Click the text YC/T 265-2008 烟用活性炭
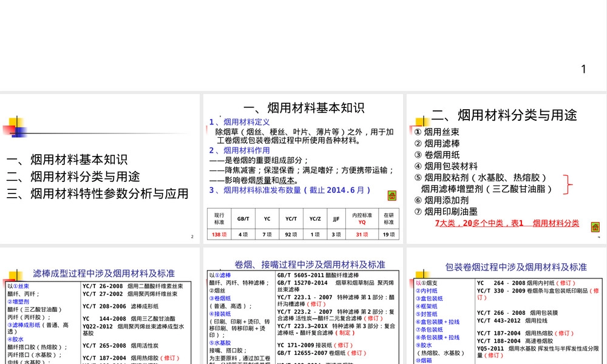This screenshot has height=364, width=607. [120, 346]
